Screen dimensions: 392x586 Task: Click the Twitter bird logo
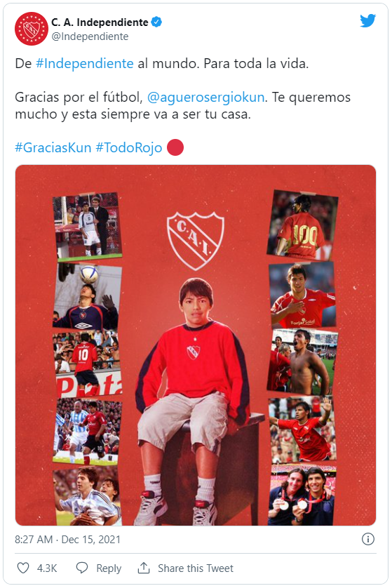[x=367, y=21]
